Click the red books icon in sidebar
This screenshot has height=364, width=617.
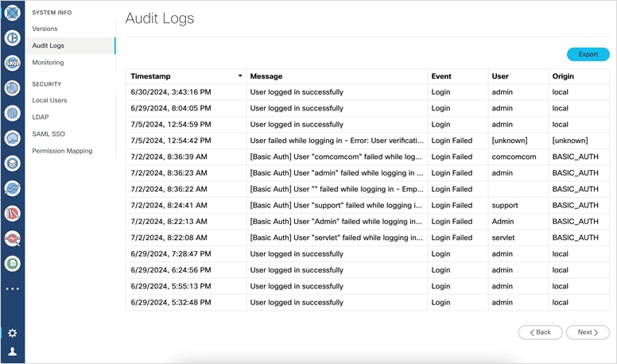tap(12, 213)
